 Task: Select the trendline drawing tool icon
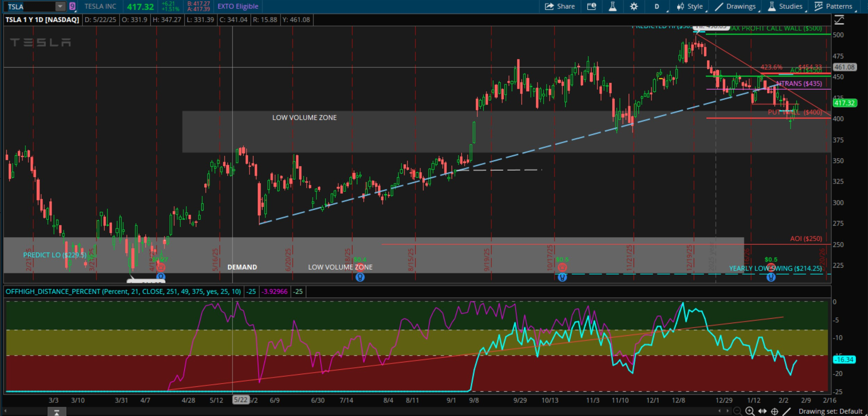pos(787,411)
